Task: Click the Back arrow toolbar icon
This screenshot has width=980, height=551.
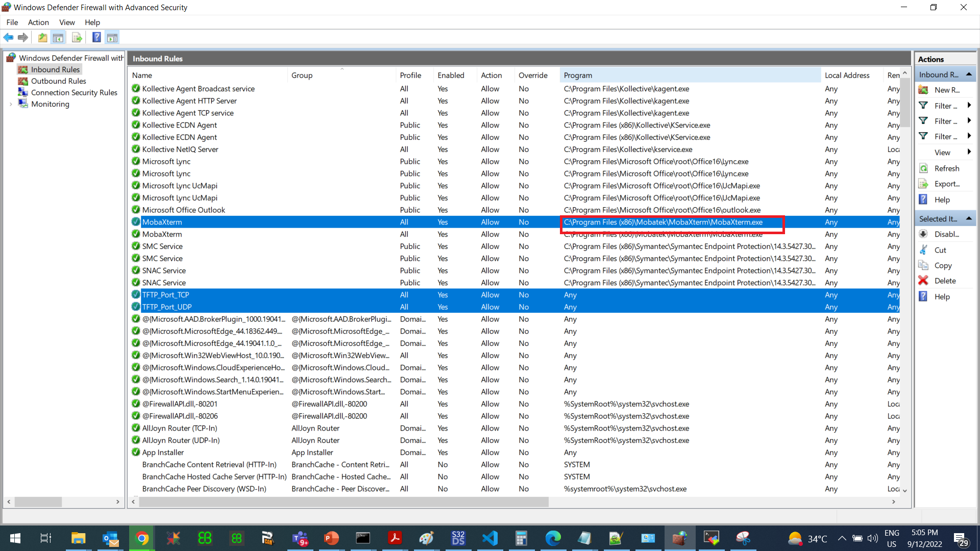Action: [8, 37]
